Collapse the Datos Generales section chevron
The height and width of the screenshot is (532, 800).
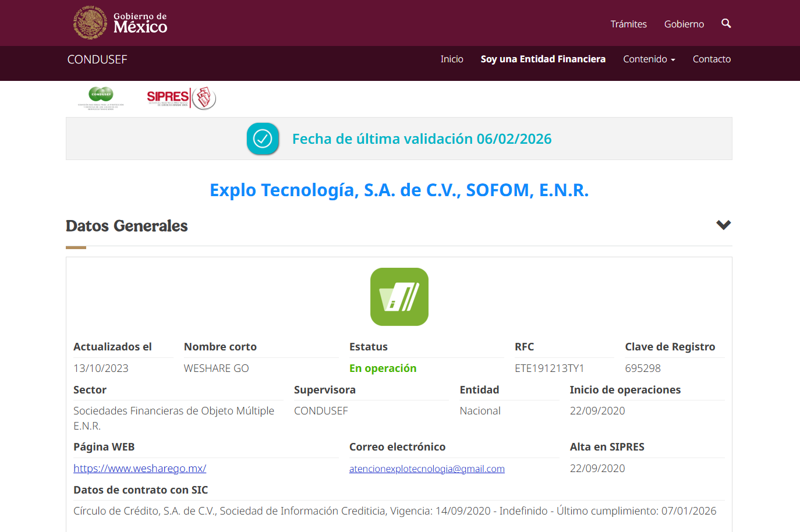[723, 225]
